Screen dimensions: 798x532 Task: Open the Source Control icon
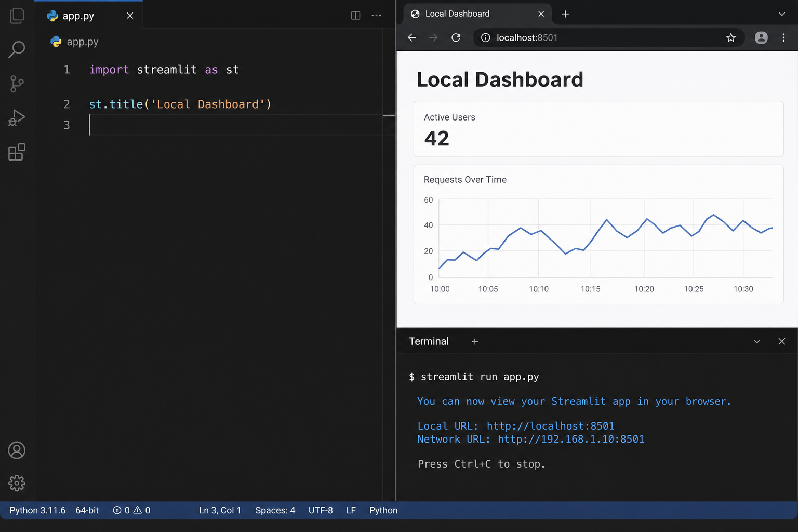17,84
